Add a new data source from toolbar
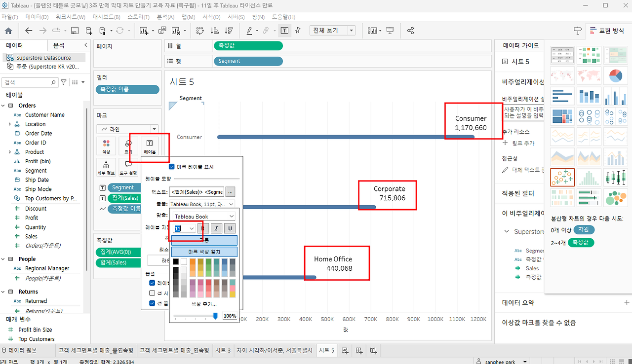Screen dimensions: 632x364 point(89,31)
